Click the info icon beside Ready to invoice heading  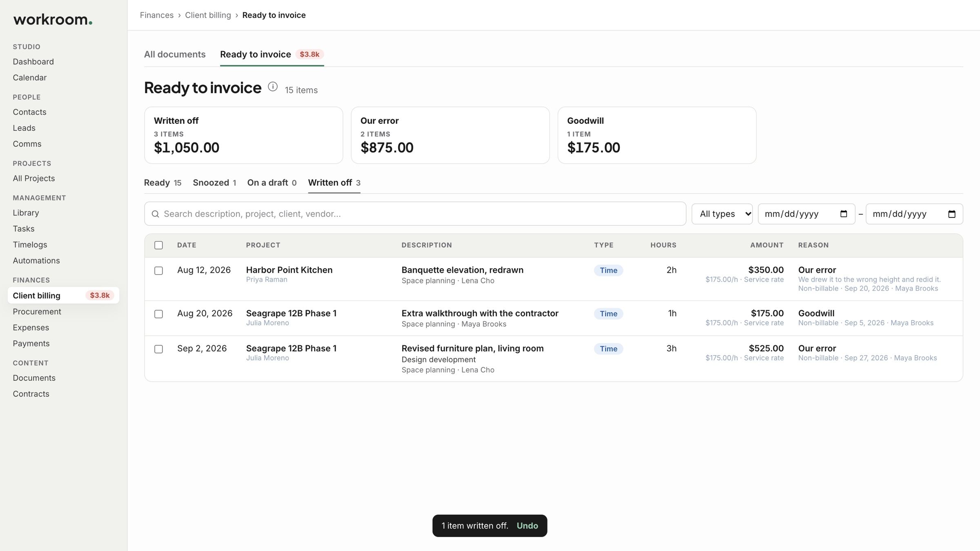pyautogui.click(x=273, y=87)
